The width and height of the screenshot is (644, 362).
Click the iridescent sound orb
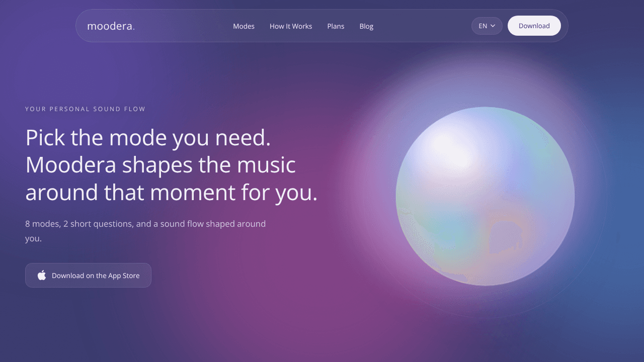[x=485, y=196]
